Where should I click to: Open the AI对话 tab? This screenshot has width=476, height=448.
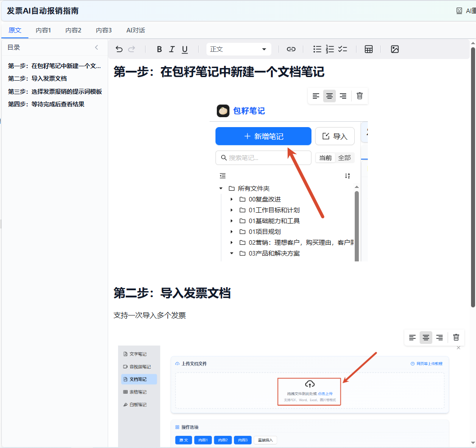136,30
